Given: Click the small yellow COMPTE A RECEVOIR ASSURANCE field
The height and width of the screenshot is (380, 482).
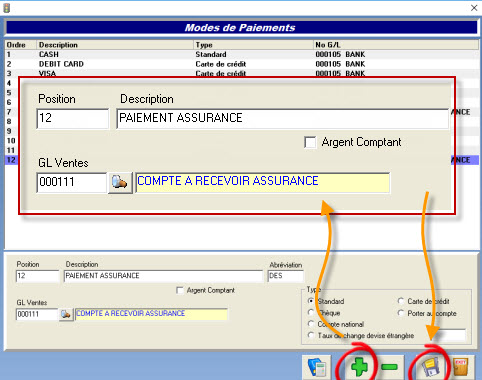Looking at the screenshot, I should click(152, 314).
